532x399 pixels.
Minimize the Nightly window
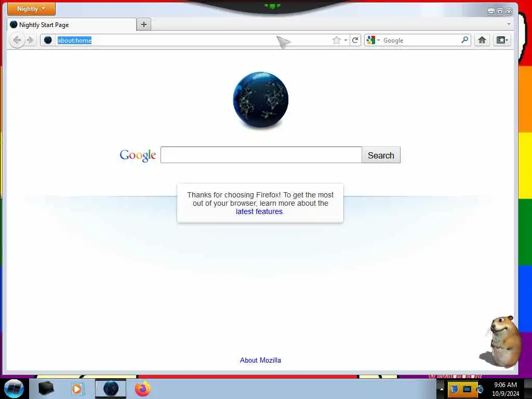point(490,12)
